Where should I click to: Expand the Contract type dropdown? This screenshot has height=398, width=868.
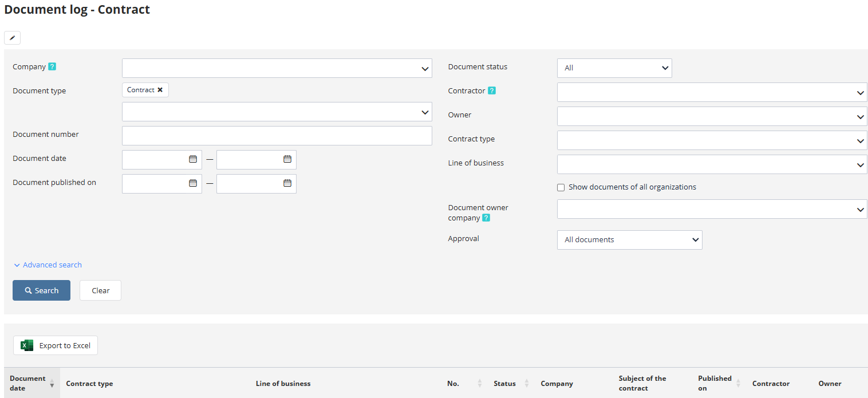[712, 140]
